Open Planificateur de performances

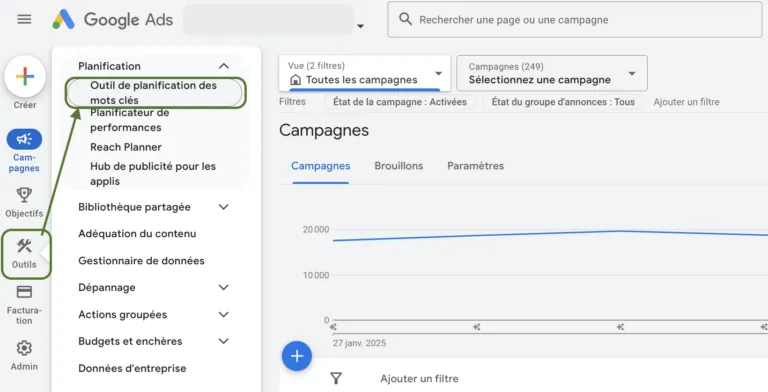130,120
